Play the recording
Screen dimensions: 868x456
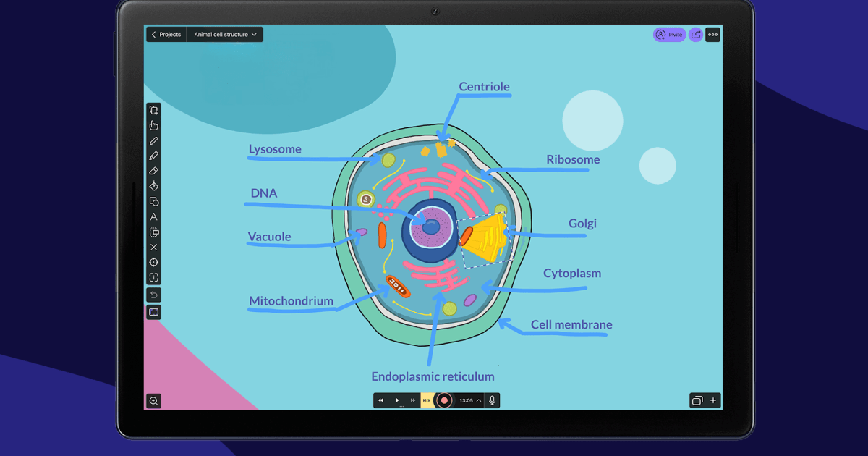(x=397, y=400)
